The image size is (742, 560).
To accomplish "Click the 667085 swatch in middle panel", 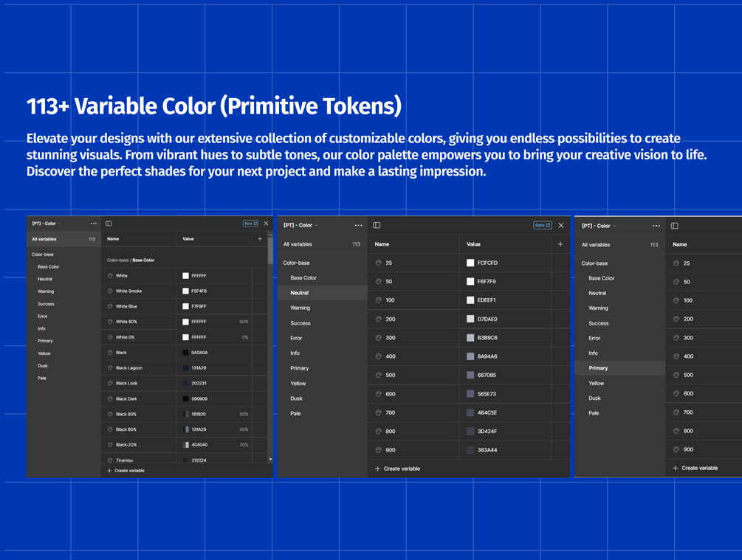I will point(470,375).
